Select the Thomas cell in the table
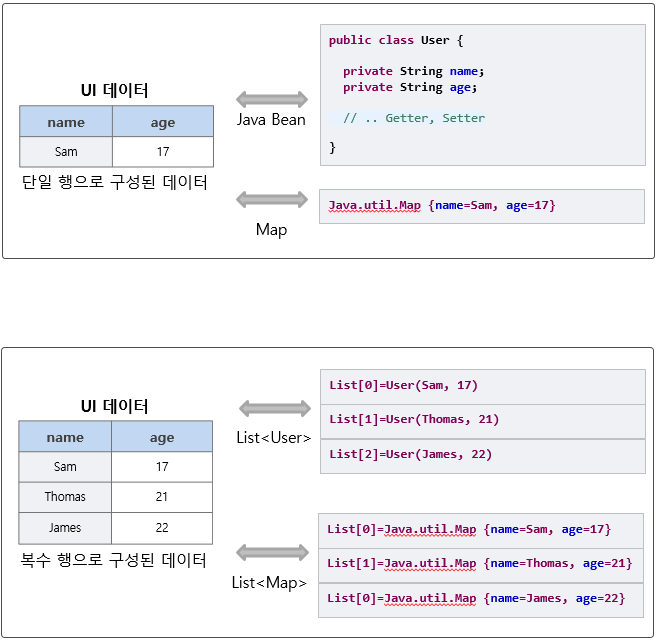 tap(65, 497)
